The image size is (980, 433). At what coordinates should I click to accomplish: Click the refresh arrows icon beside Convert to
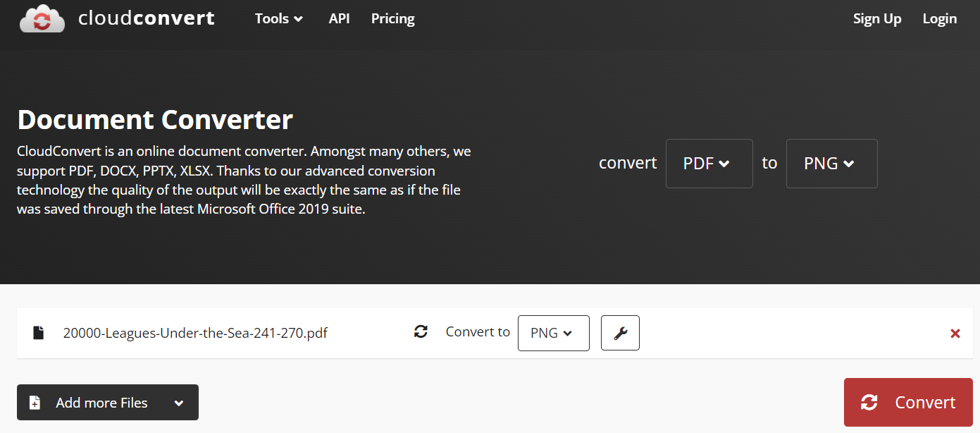pyautogui.click(x=421, y=331)
